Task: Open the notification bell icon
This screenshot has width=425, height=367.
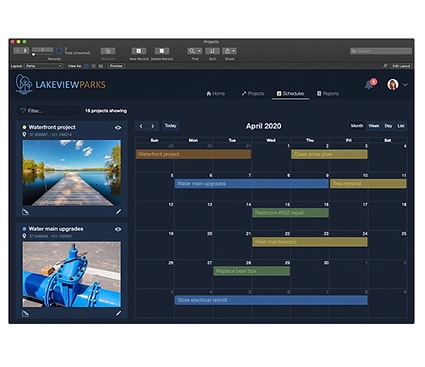Action: [x=369, y=85]
